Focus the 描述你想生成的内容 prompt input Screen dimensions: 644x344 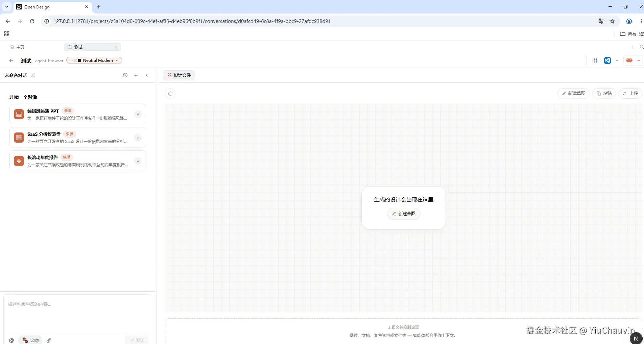coord(78,314)
